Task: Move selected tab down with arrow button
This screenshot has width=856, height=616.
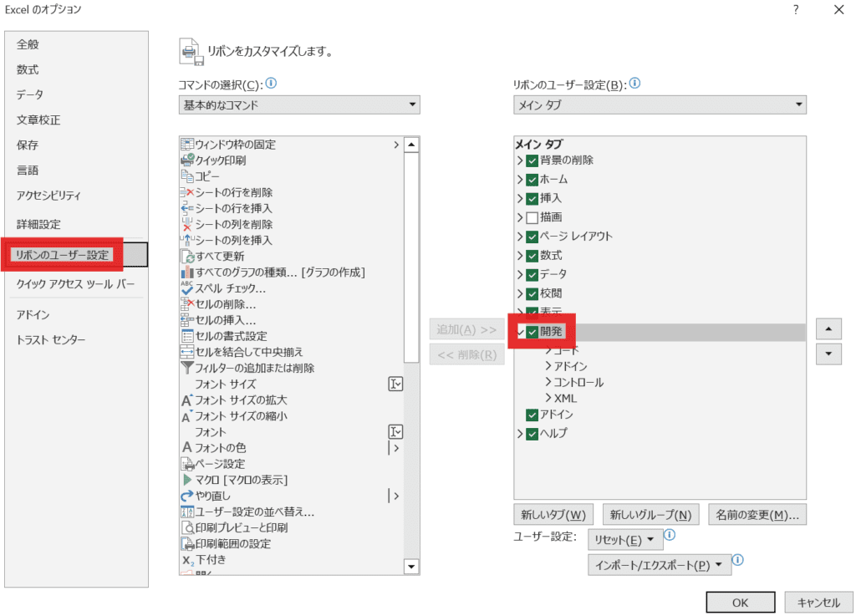Action: [828, 354]
